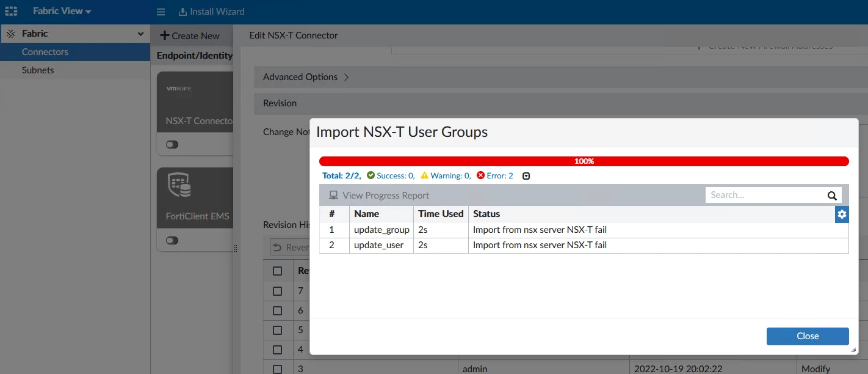Screen dimensions: 868x374
Task: Open the Fabric View module grid icon
Action: 11,11
